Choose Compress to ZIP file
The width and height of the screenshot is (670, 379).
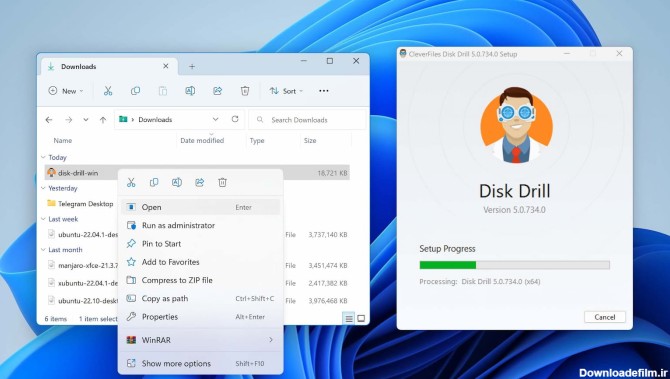(x=200, y=280)
